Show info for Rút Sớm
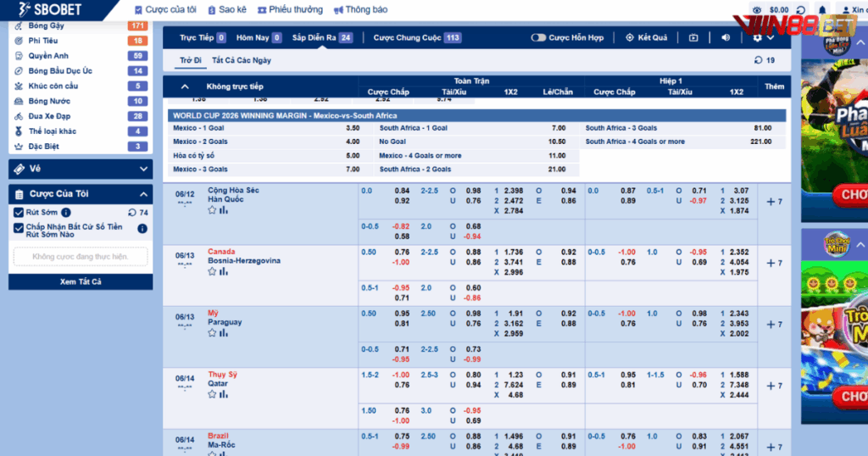868x456 pixels. 66,213
